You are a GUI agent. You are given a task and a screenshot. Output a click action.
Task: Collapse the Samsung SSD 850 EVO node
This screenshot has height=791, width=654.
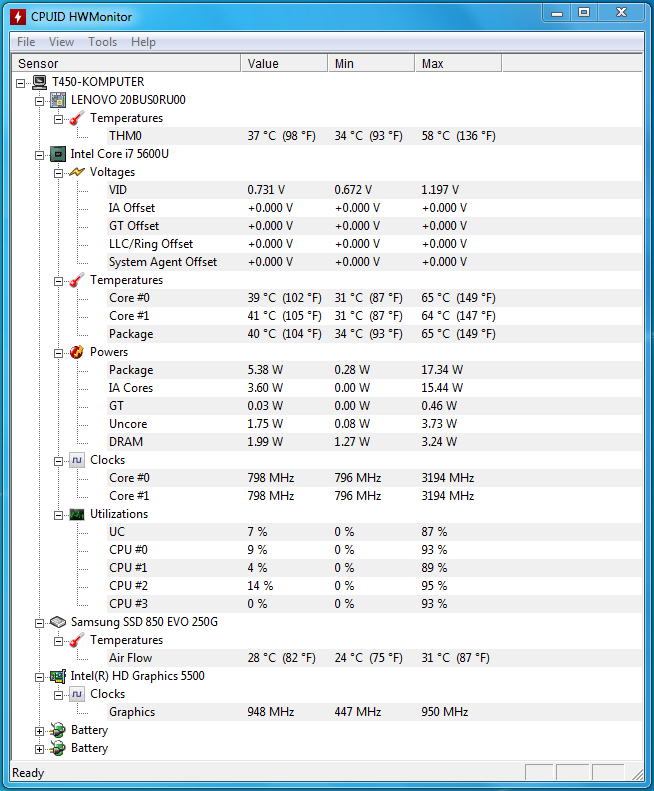point(40,623)
